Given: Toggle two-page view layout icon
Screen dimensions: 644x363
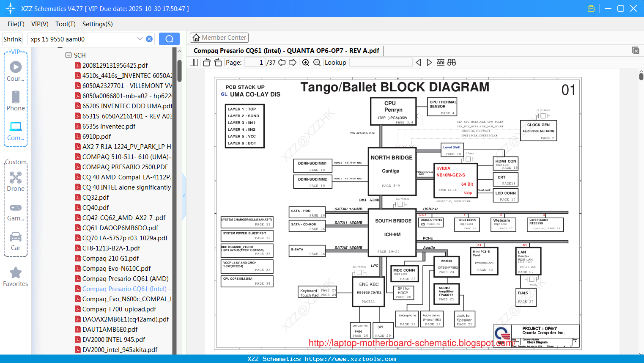Looking at the screenshot, I should [x=194, y=62].
